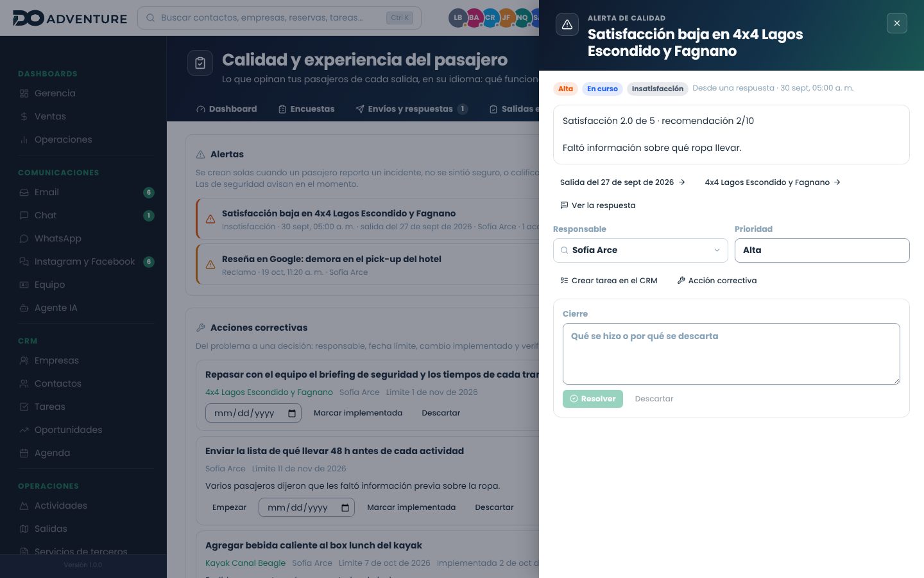Click the Cierre notes text area
This screenshot has width=924, height=578.
(x=732, y=354)
